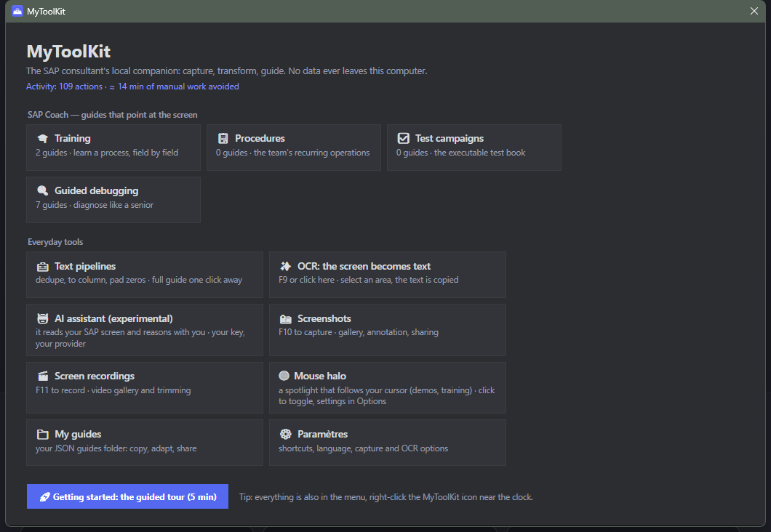
Task: Open the Test campaigns card
Action: pyautogui.click(x=474, y=148)
